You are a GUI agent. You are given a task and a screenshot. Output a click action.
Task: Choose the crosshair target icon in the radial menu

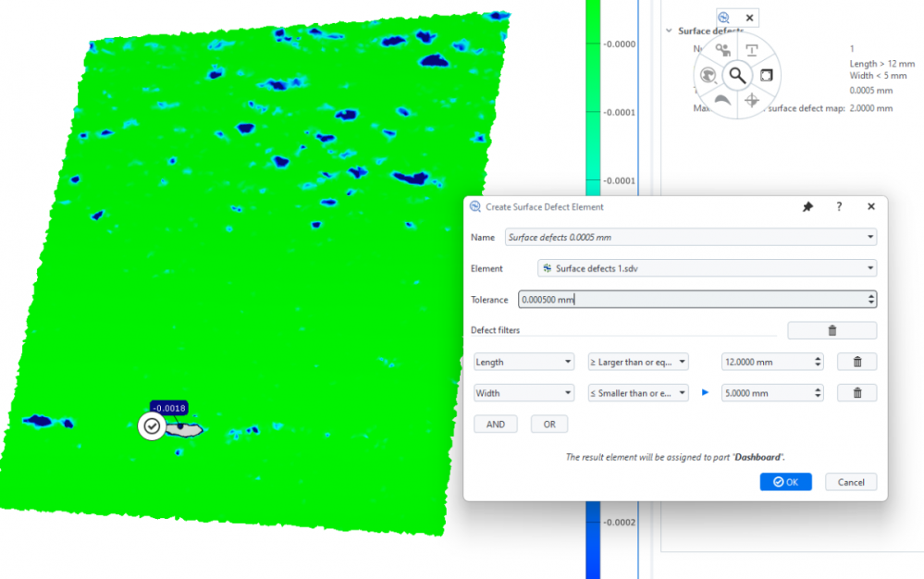[x=752, y=100]
